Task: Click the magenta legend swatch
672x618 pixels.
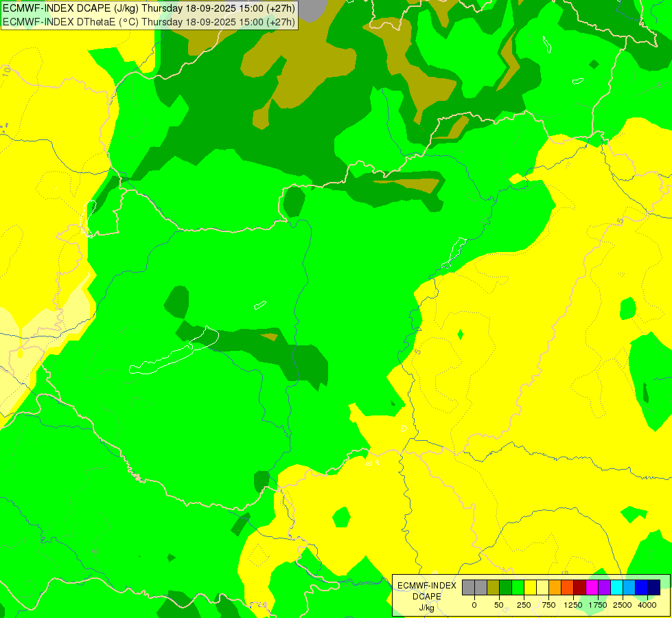Action: (x=592, y=587)
